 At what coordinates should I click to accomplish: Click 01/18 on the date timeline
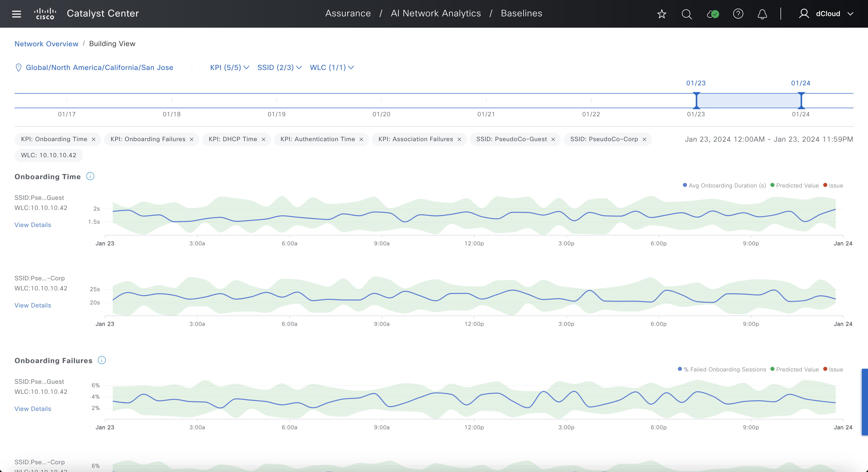pos(172,114)
